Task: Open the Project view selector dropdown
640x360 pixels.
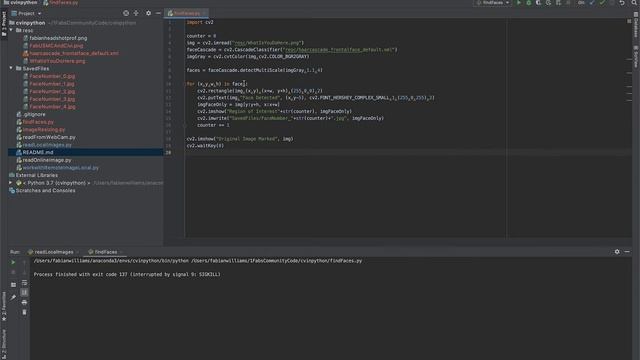Action: 27,13
